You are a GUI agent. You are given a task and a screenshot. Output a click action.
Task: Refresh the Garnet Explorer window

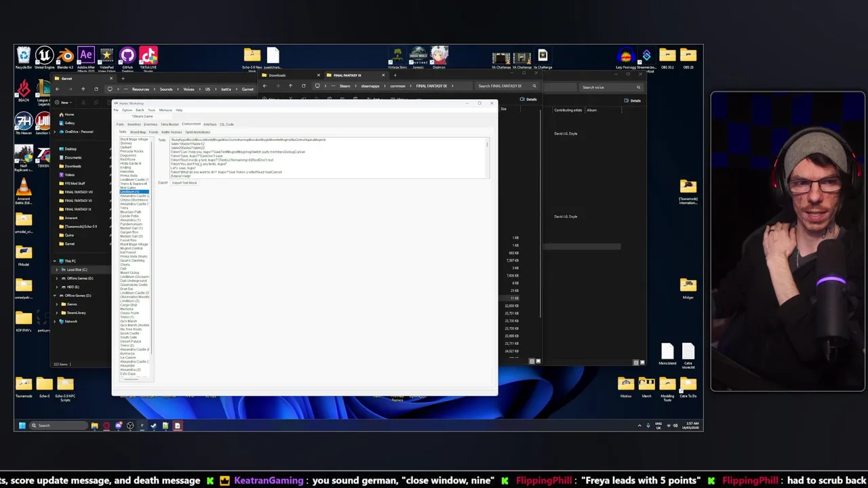96,89
